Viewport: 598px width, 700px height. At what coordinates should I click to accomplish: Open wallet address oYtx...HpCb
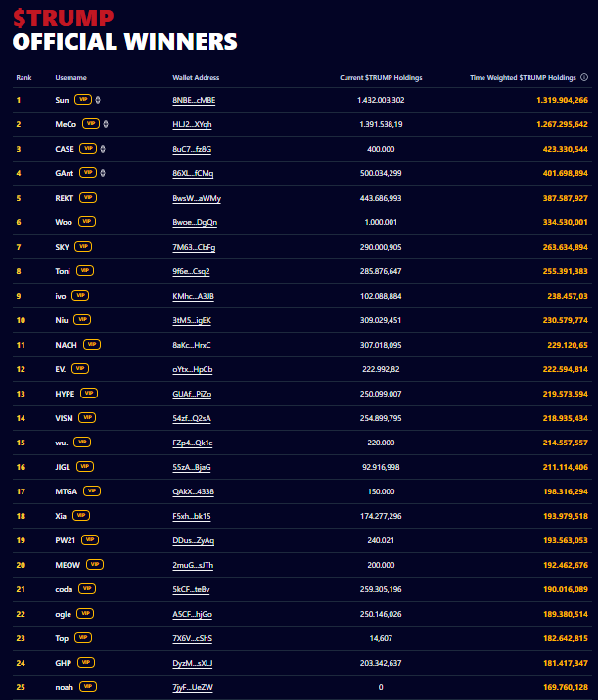pyautogui.click(x=193, y=370)
